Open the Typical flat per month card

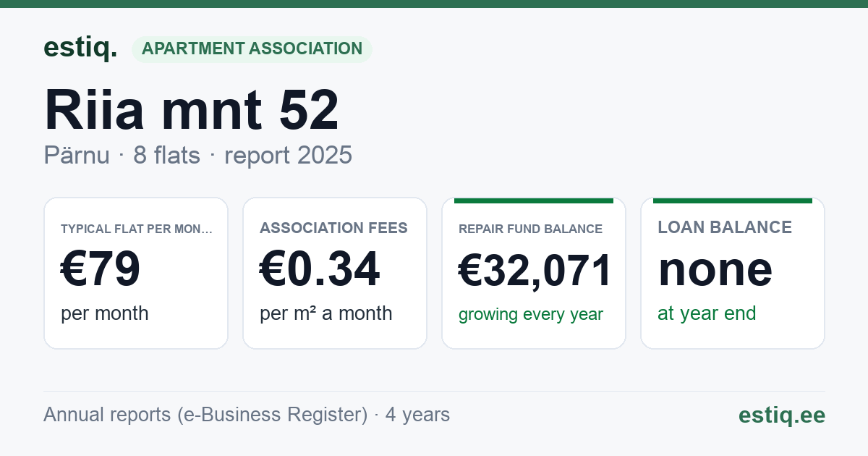pyautogui.click(x=136, y=273)
